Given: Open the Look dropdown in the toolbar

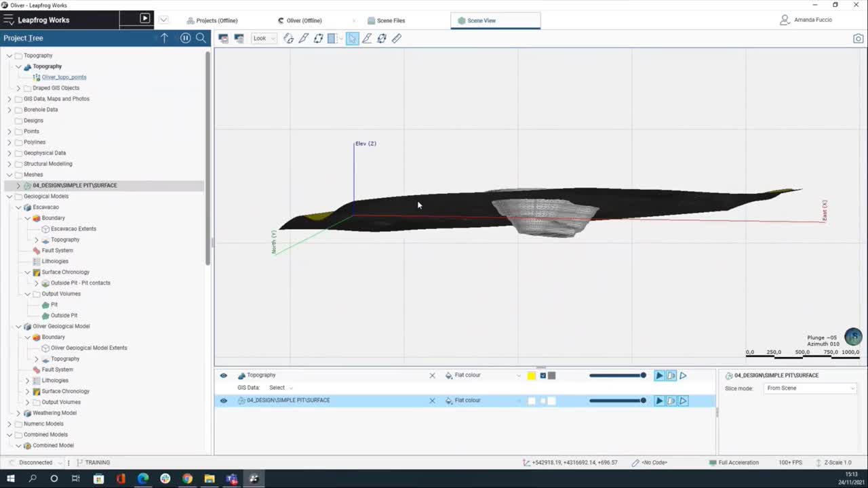Looking at the screenshot, I should [x=264, y=39].
